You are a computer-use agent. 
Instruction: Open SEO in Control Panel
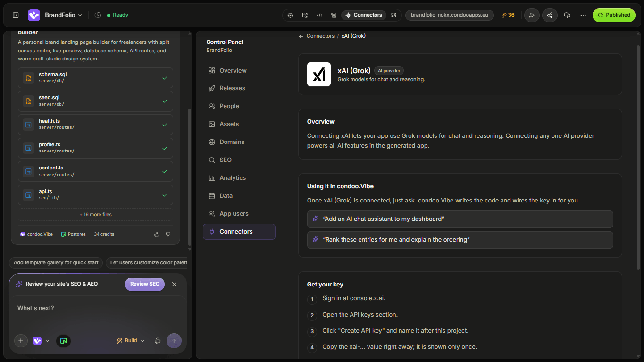(x=239, y=160)
